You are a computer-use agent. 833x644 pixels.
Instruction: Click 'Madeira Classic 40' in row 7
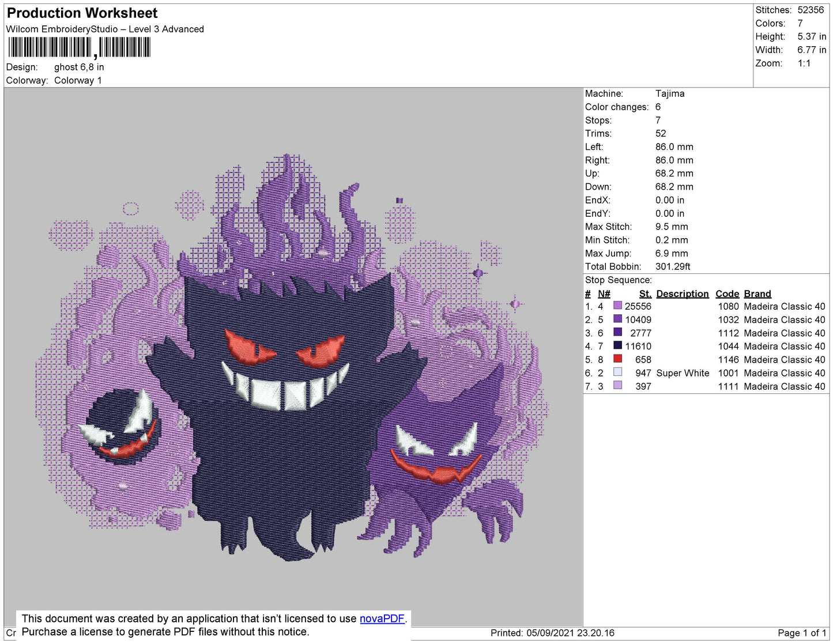785,386
